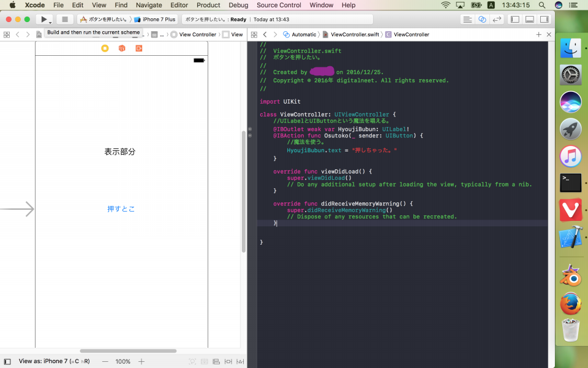Open the Automatic assistant mode menu
Screen dimensions: 588x368
(x=300, y=34)
